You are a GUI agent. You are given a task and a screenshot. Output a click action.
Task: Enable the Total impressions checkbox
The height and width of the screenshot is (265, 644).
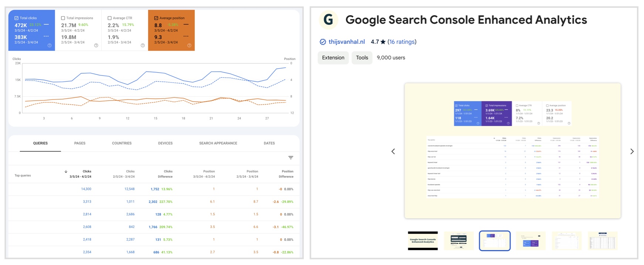coord(63,18)
